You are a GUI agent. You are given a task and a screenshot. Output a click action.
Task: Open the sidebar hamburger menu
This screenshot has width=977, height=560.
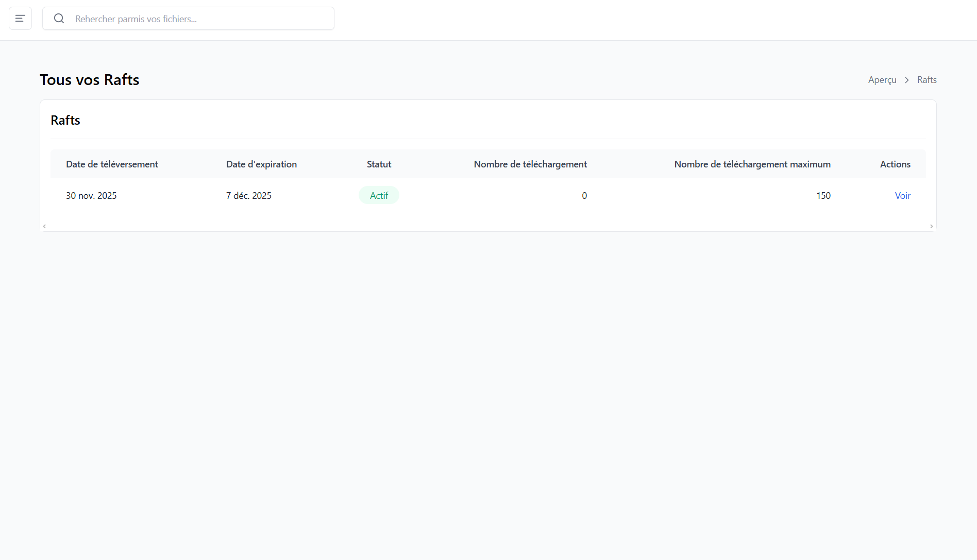(20, 19)
